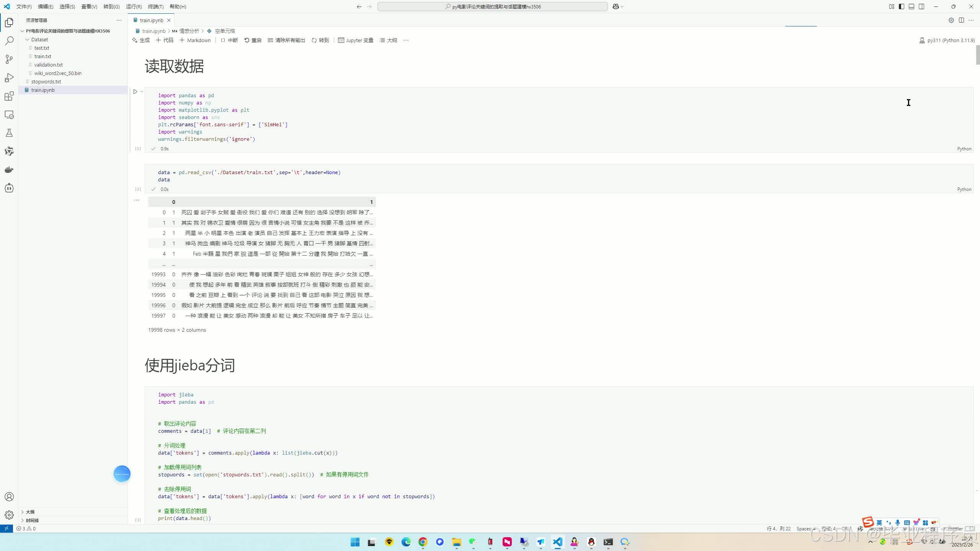Open the Testing flask view
The image size is (980, 551).
[x=9, y=133]
